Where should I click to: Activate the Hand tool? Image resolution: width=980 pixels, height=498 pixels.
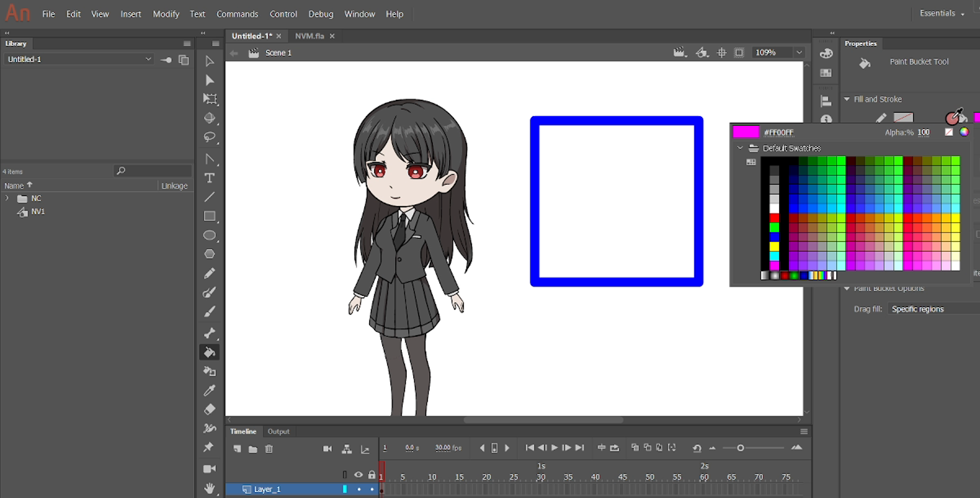[210, 488]
